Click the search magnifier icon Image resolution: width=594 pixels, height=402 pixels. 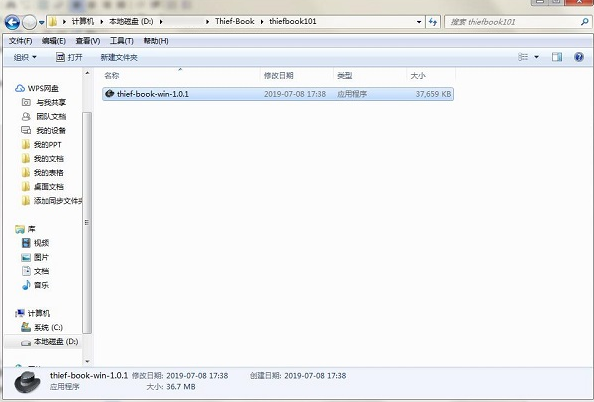click(x=585, y=22)
